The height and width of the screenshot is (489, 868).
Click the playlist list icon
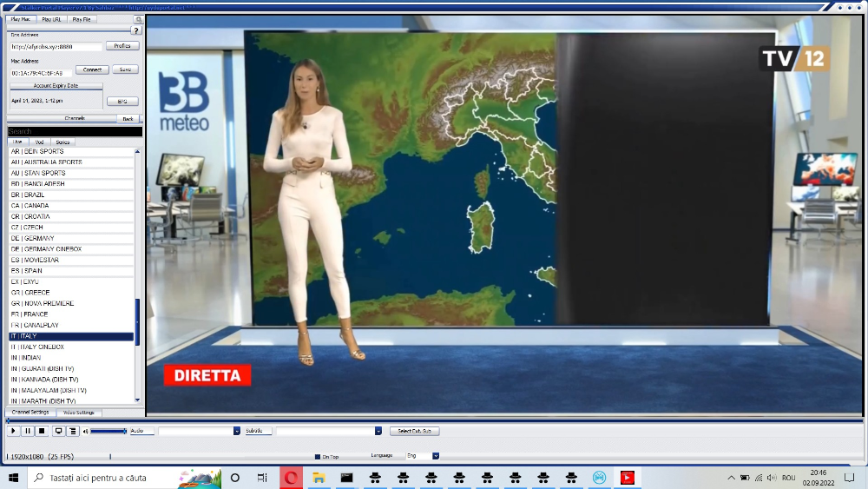[x=73, y=431]
